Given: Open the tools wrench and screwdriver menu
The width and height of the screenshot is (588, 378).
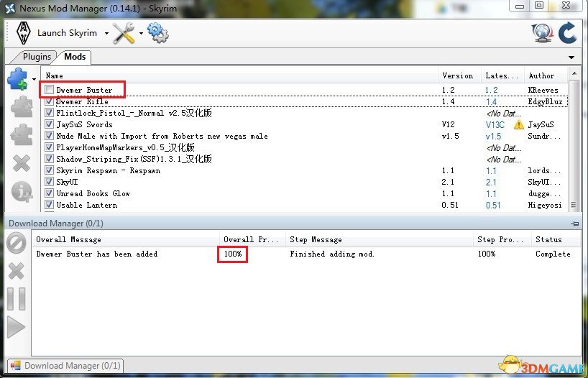Looking at the screenshot, I should tap(124, 33).
